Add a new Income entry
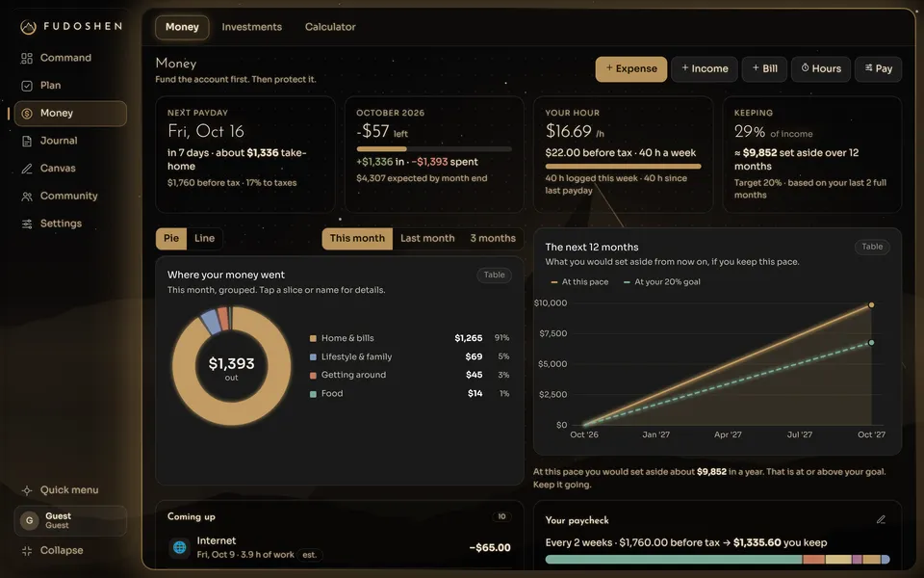Image resolution: width=924 pixels, height=578 pixels. (705, 69)
